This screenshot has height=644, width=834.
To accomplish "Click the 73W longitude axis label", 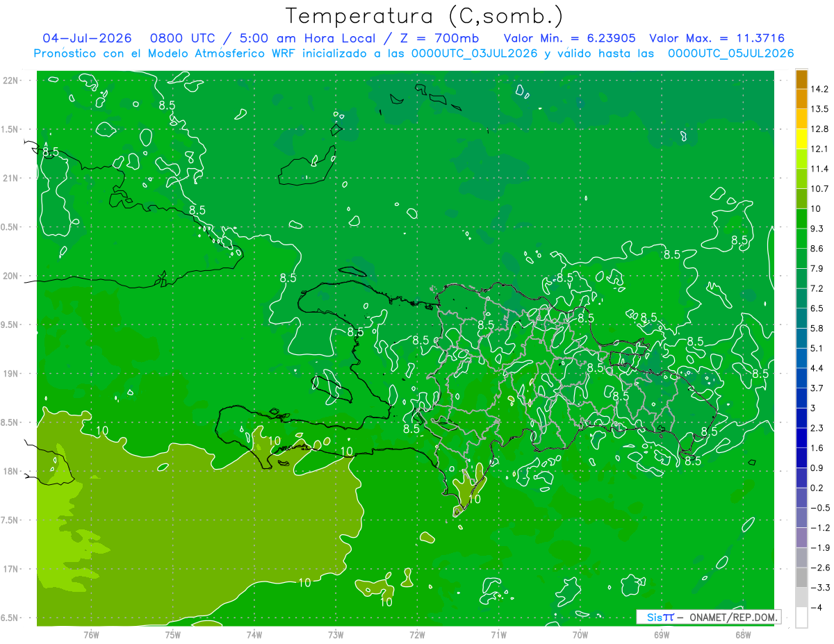I will [x=336, y=634].
